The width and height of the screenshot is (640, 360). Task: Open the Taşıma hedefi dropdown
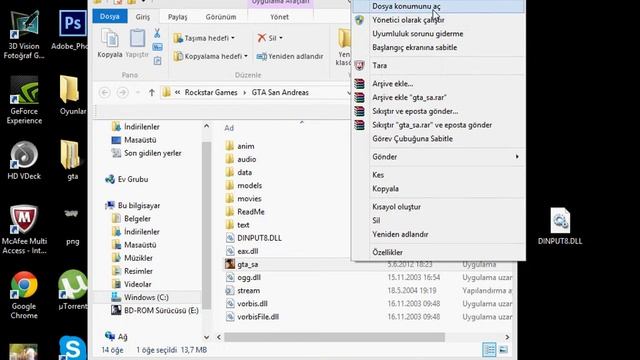(204, 38)
